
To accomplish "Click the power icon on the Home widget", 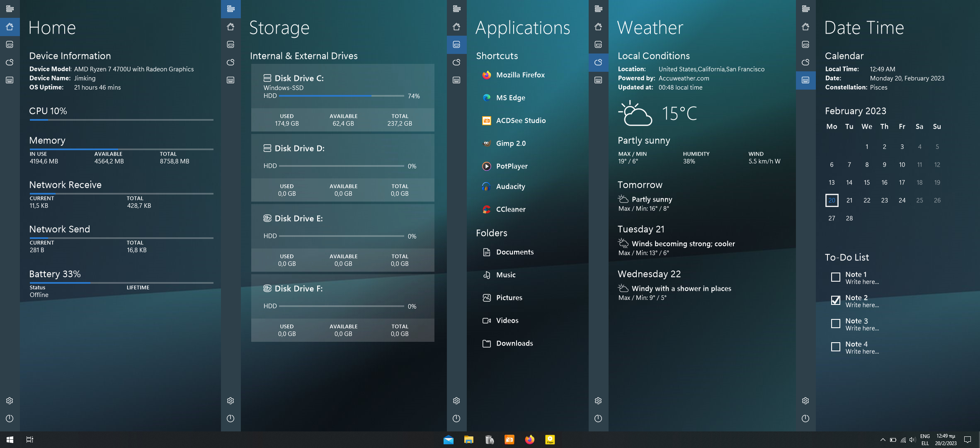I will pos(10,418).
